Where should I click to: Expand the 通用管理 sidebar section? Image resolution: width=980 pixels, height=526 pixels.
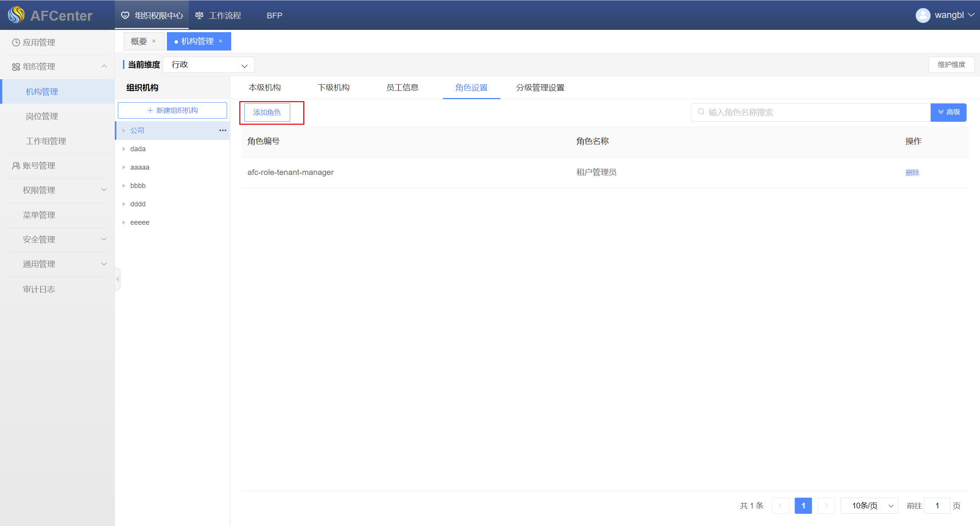tap(104, 264)
